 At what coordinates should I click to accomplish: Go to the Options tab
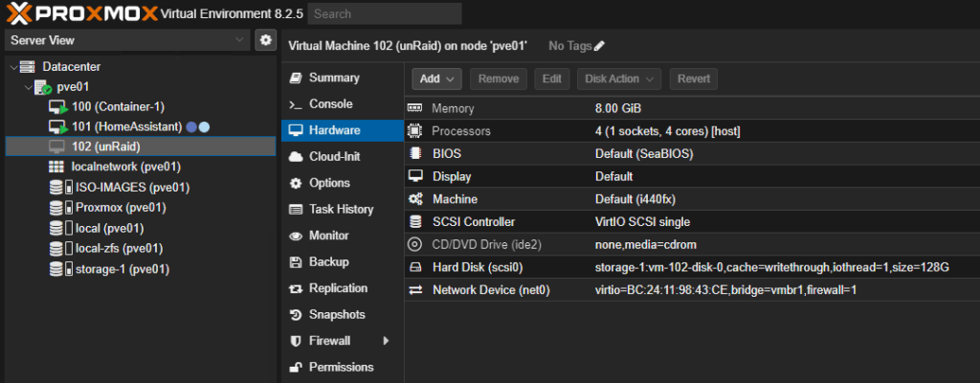[343, 184]
